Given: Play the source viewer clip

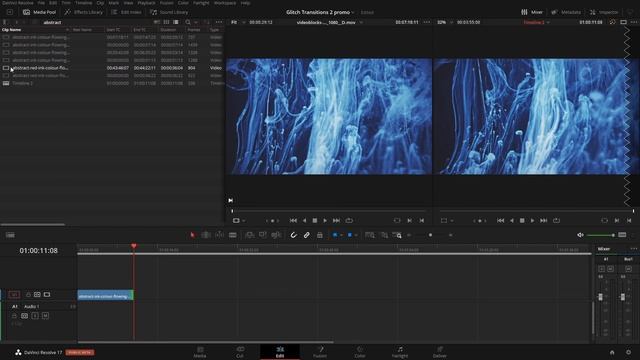Looking at the screenshot, I should (325, 220).
